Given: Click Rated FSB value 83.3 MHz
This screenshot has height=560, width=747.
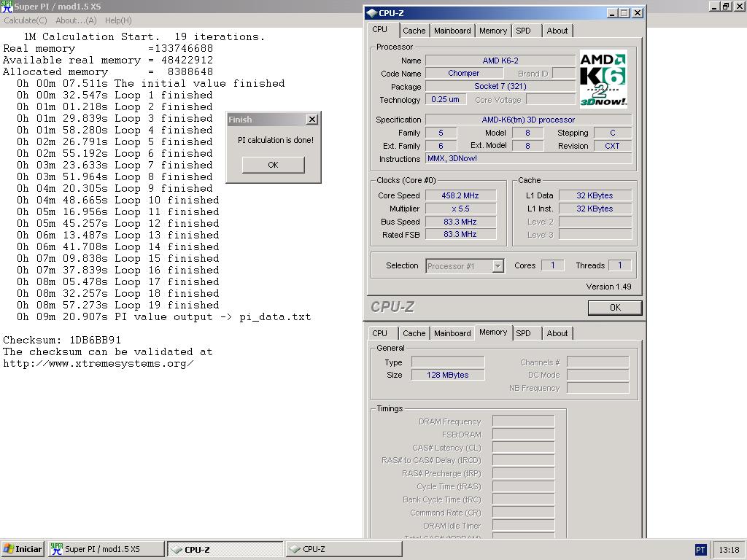Looking at the screenshot, I should [460, 234].
